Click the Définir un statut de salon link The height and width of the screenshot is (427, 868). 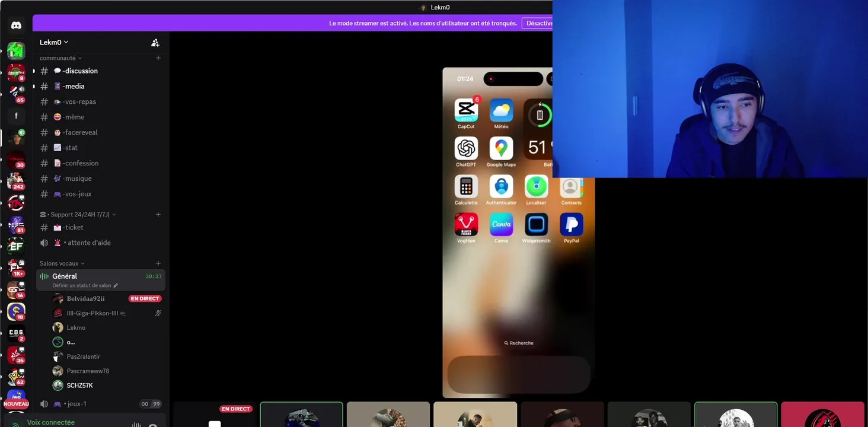81,286
